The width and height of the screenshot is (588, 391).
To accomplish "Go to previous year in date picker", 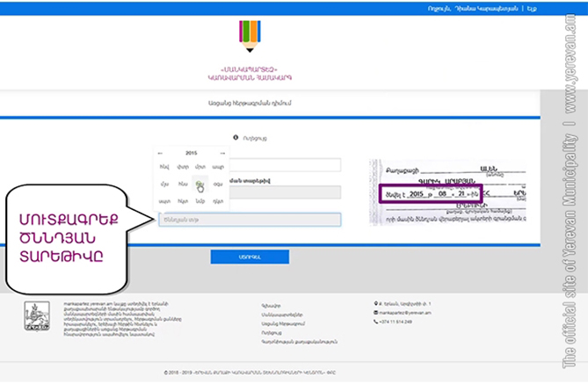I will [160, 153].
